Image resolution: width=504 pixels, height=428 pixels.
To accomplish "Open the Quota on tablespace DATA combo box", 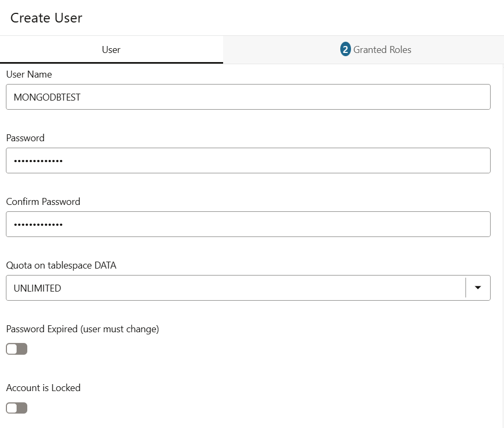I will pos(235,288).
